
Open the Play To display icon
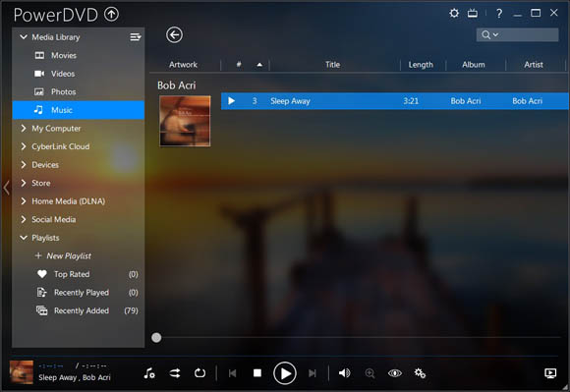(550, 373)
